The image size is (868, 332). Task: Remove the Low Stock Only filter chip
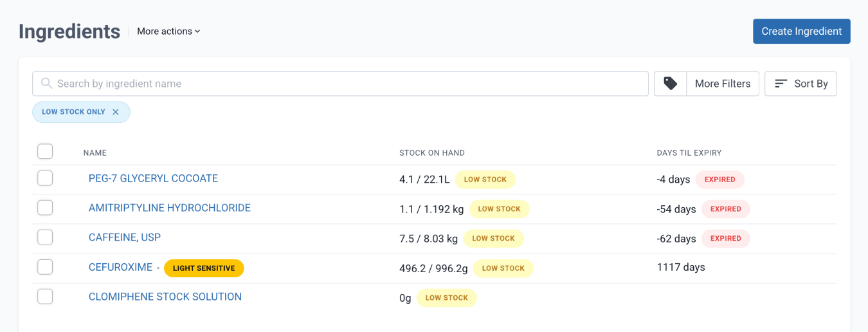pos(116,112)
